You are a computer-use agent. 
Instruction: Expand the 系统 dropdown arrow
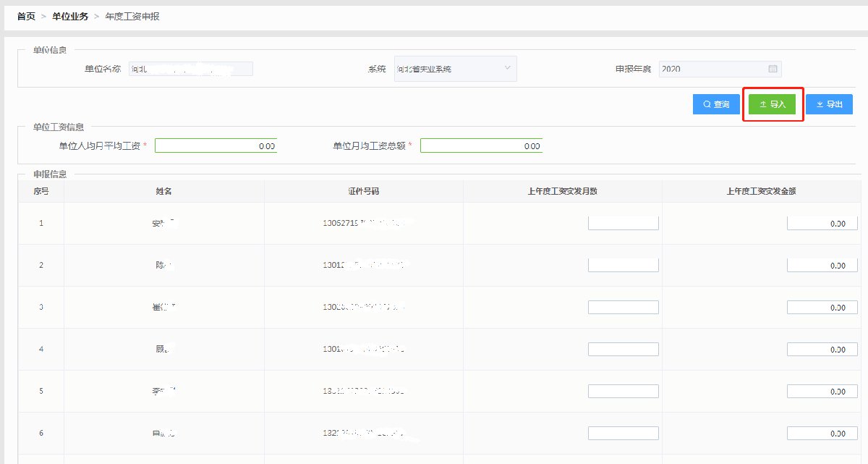pos(507,69)
